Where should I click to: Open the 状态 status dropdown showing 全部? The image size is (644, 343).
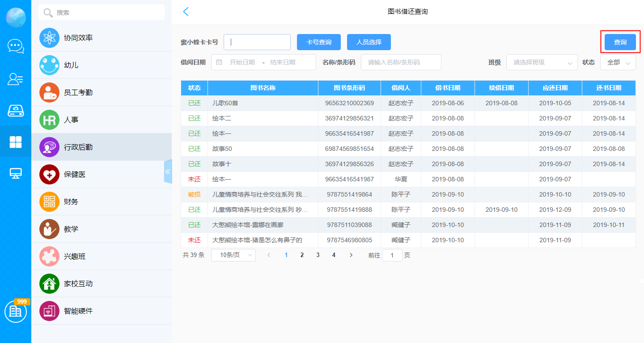click(x=618, y=62)
